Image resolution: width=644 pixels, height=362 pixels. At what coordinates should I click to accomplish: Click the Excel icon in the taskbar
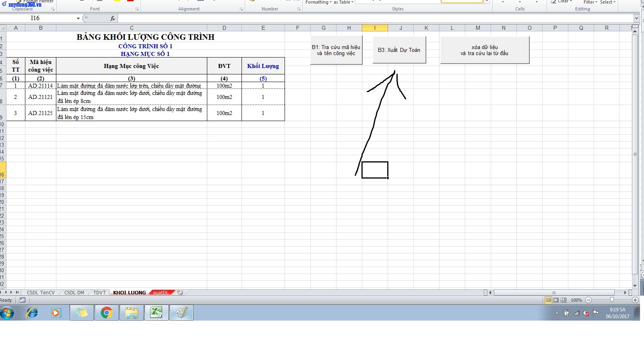(x=156, y=313)
